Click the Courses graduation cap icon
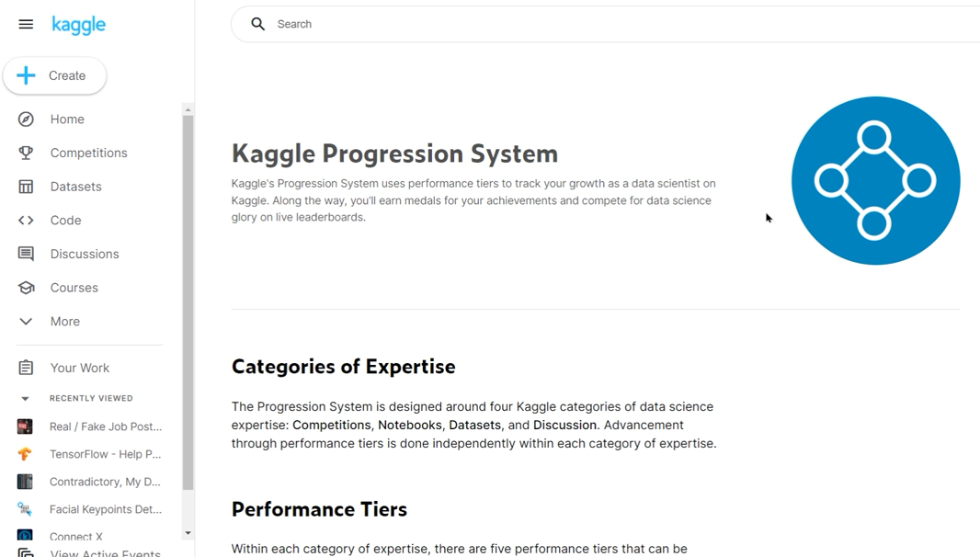This screenshot has width=980, height=557. (26, 288)
